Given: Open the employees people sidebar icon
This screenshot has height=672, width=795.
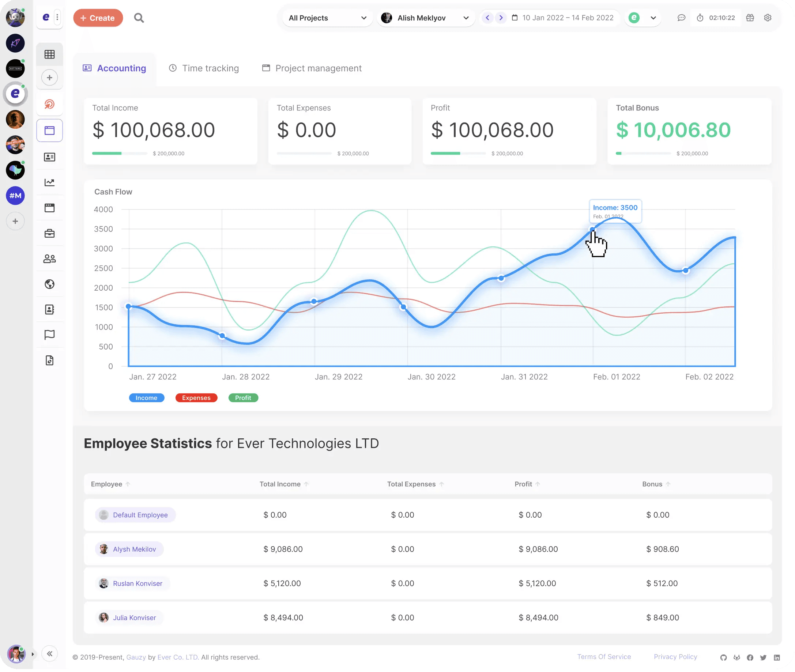Looking at the screenshot, I should (x=49, y=258).
